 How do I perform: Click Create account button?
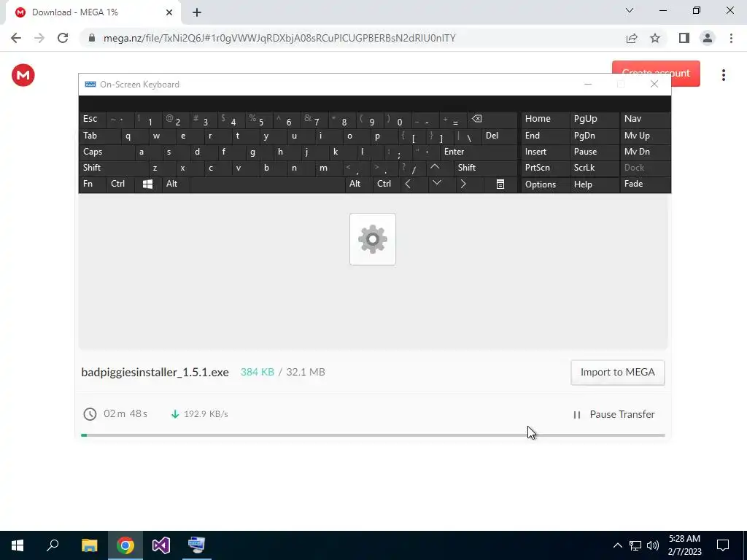(656, 73)
